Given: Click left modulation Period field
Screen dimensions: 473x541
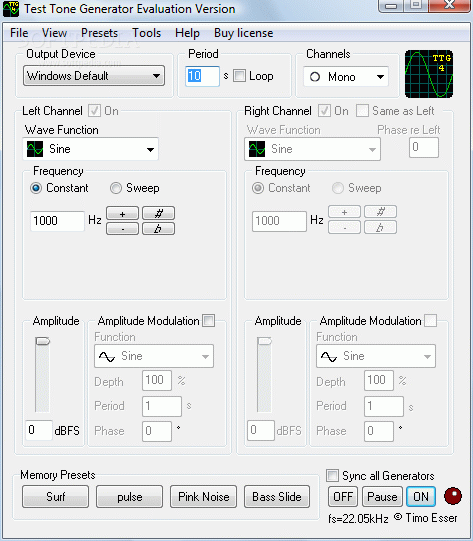Looking at the screenshot, I should click(162, 406).
